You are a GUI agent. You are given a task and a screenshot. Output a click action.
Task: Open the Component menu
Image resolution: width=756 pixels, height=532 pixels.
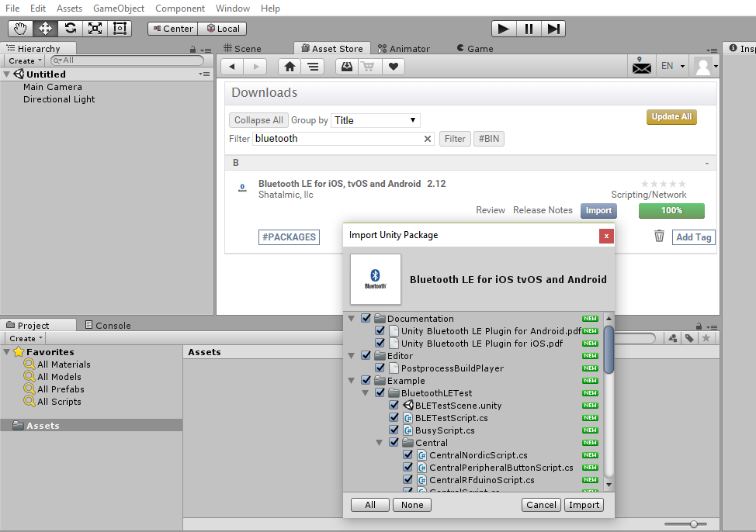[x=180, y=9]
